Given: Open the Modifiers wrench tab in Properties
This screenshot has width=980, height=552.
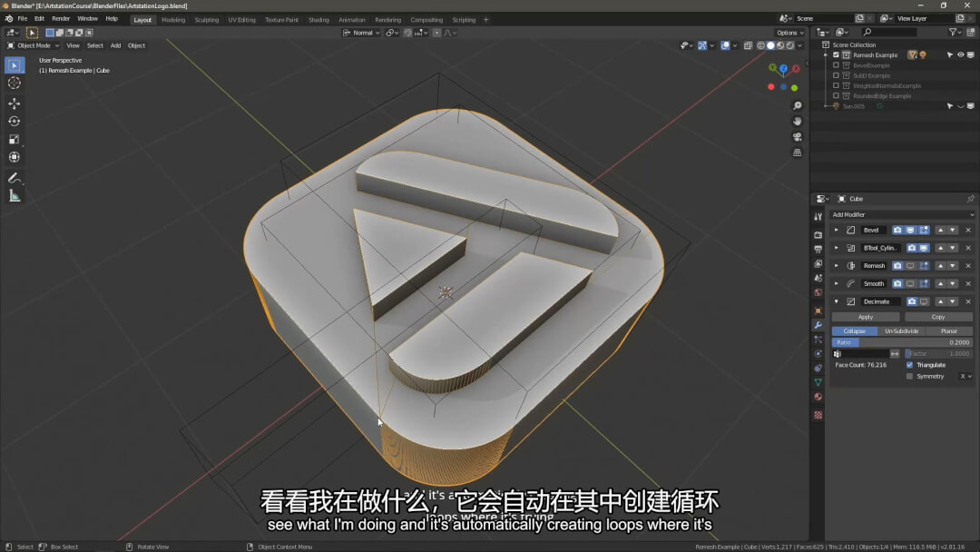Looking at the screenshot, I should (818, 325).
